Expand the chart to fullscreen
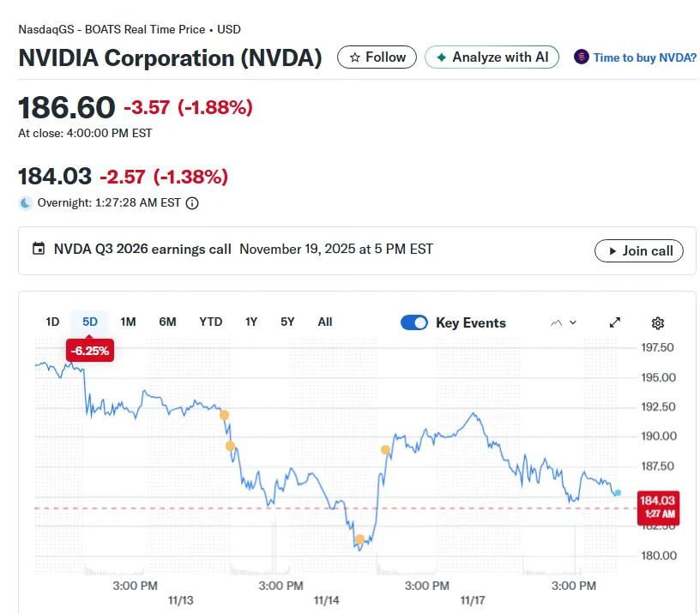The height and width of the screenshot is (614, 700). pyautogui.click(x=615, y=322)
